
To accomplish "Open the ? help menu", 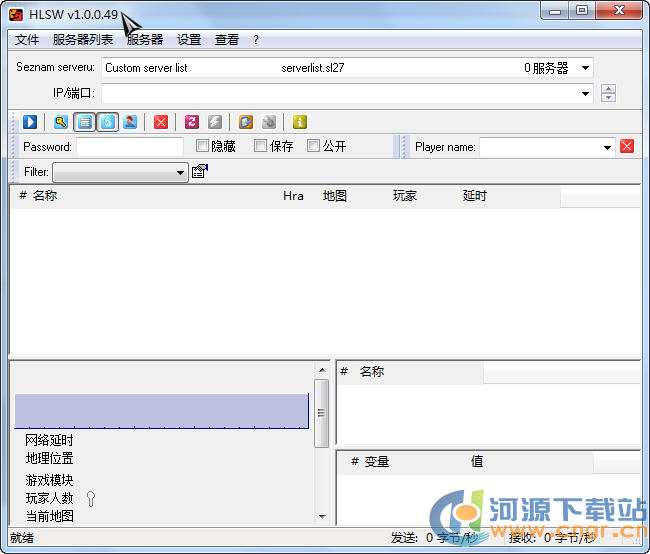I will [x=256, y=40].
